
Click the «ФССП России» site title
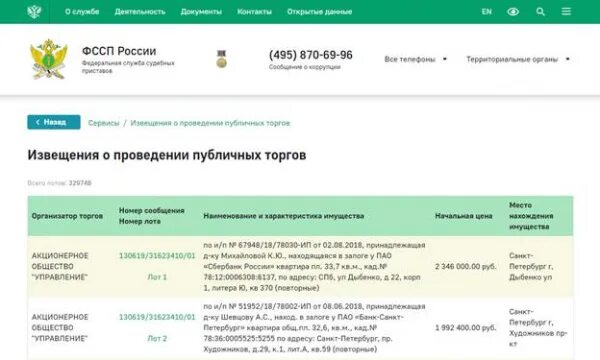point(119,51)
